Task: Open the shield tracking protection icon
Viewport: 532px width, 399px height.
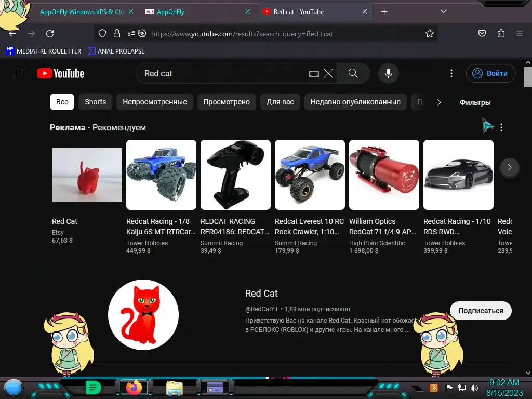Action: [102, 33]
